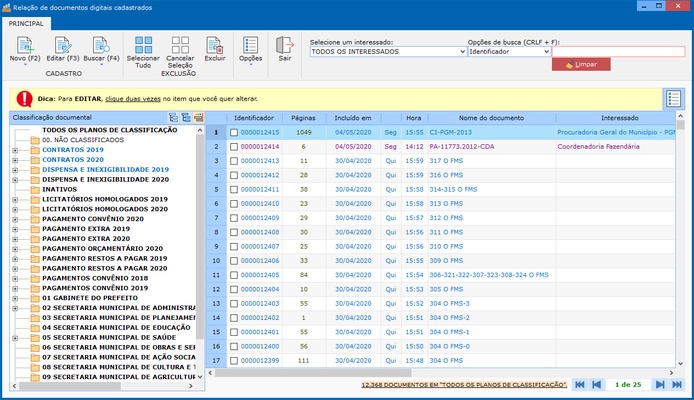Image resolution: width=694 pixels, height=400 pixels.
Task: Sort by the Páginas column header
Action: (x=304, y=118)
